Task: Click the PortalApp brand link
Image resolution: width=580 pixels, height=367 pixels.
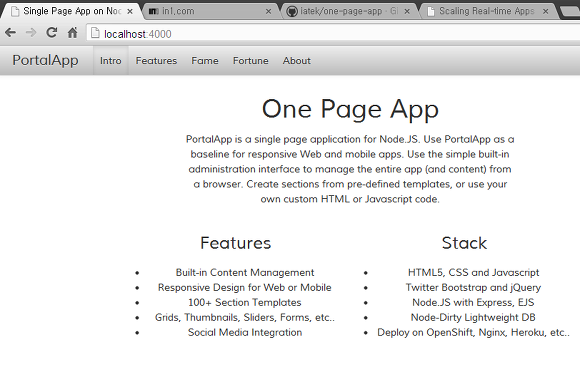Action: (x=45, y=60)
